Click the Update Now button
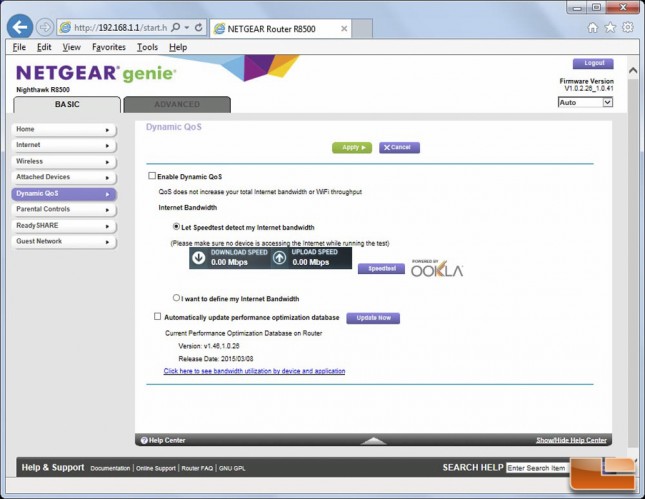645x499 pixels. pyautogui.click(x=373, y=318)
